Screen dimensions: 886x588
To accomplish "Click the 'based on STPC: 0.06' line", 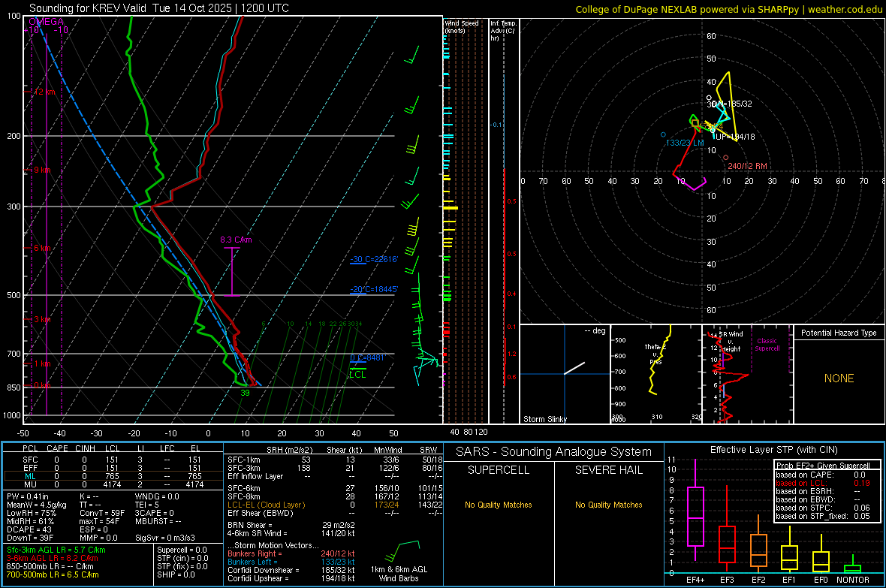I will (x=823, y=508).
